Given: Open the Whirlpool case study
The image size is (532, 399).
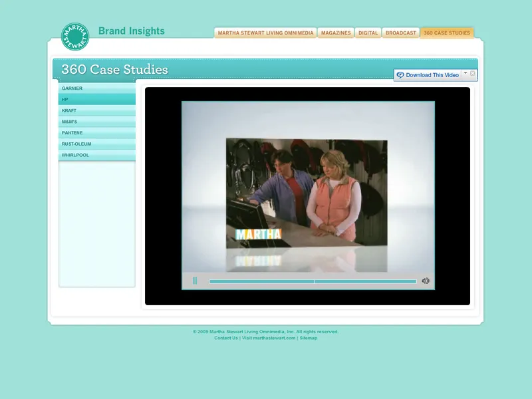Looking at the screenshot, I should point(97,155).
